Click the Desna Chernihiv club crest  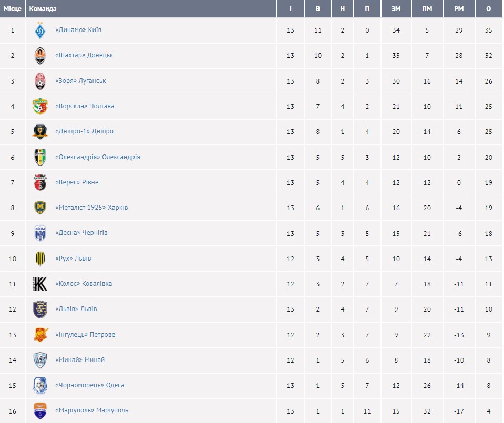[x=40, y=233]
